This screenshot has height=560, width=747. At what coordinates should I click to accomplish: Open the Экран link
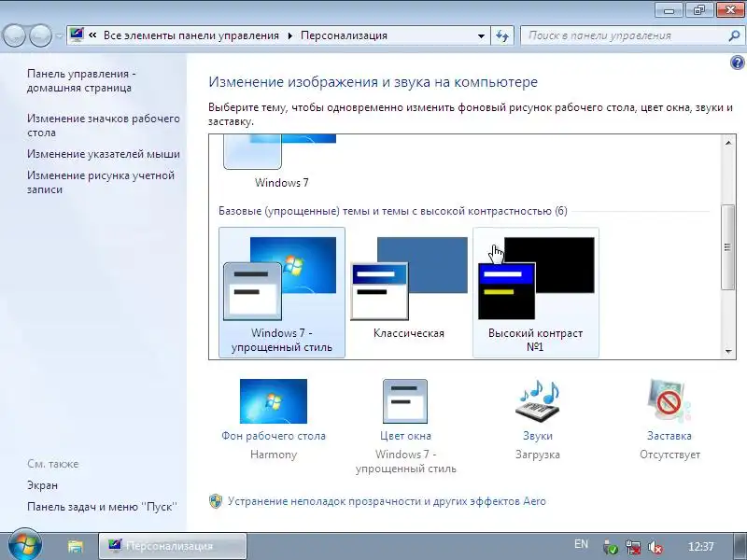pos(42,485)
